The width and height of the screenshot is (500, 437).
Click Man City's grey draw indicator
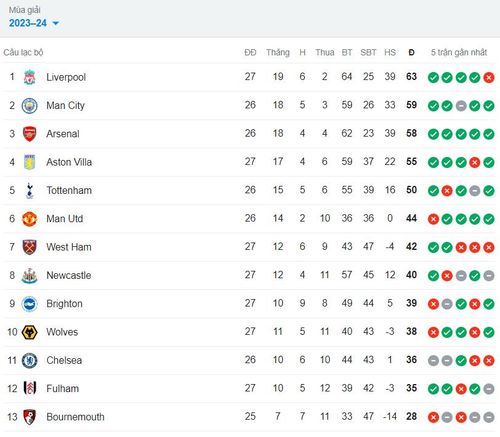461,106
